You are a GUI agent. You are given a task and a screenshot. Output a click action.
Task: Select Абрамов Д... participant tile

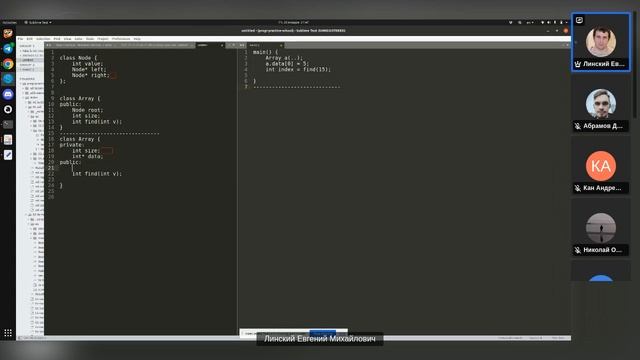pos(600,104)
